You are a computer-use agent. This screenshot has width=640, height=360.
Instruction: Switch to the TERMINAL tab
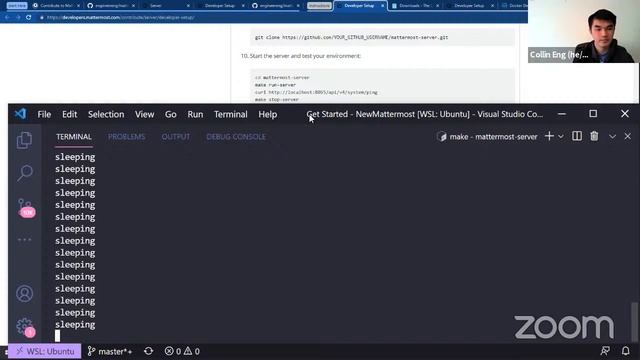[74, 137]
